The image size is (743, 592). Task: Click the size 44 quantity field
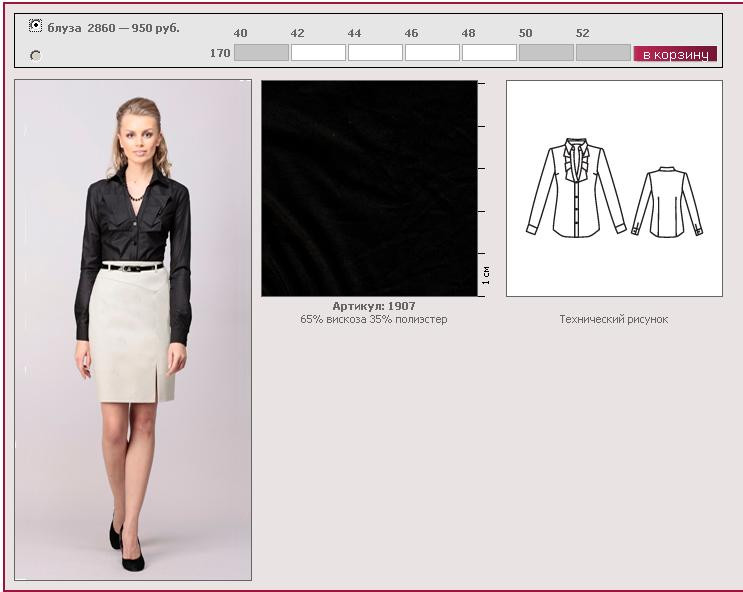375,53
